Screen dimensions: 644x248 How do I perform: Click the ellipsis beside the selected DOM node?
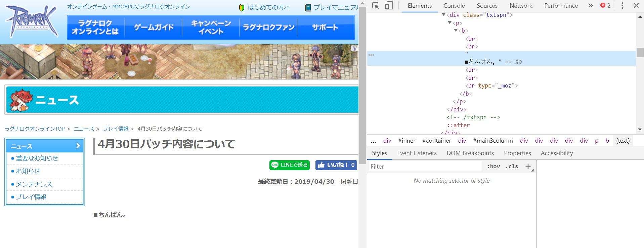[x=371, y=55]
